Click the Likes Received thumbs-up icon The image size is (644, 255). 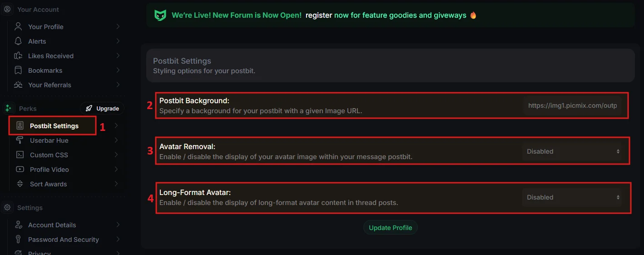pyautogui.click(x=18, y=55)
